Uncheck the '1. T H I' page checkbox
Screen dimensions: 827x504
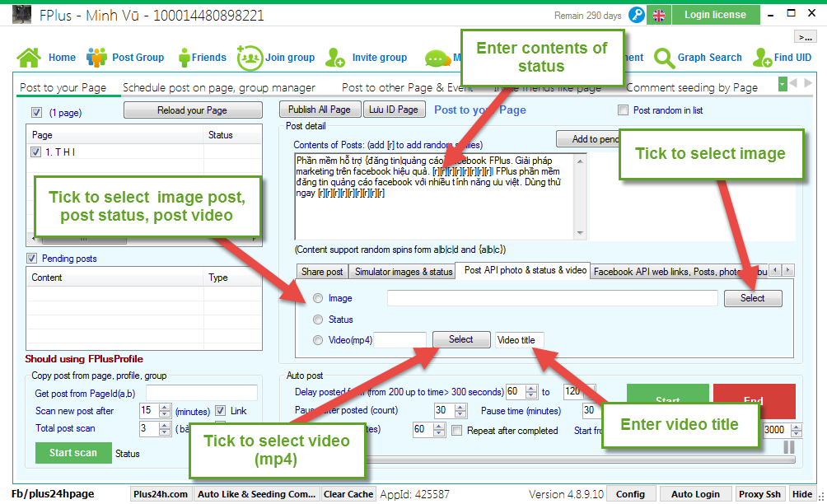pyautogui.click(x=36, y=152)
